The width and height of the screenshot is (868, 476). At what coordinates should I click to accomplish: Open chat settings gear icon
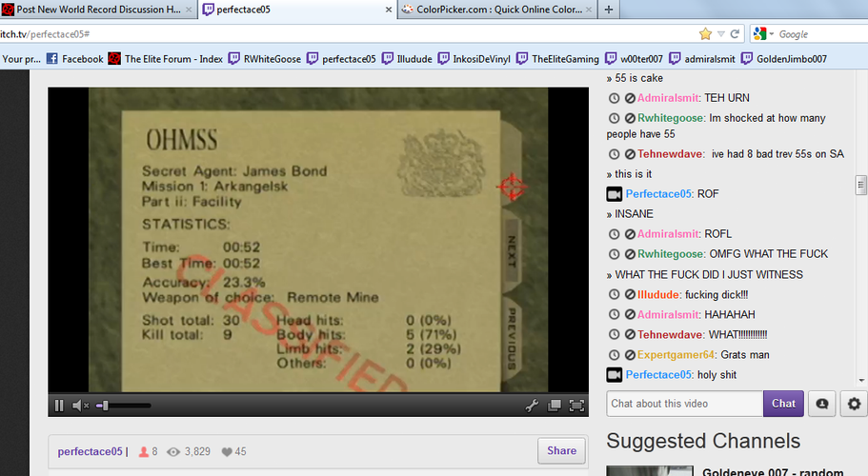855,404
